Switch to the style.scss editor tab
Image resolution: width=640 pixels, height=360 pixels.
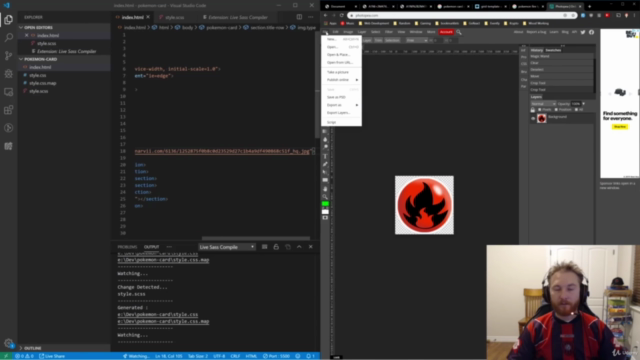(x=174, y=18)
